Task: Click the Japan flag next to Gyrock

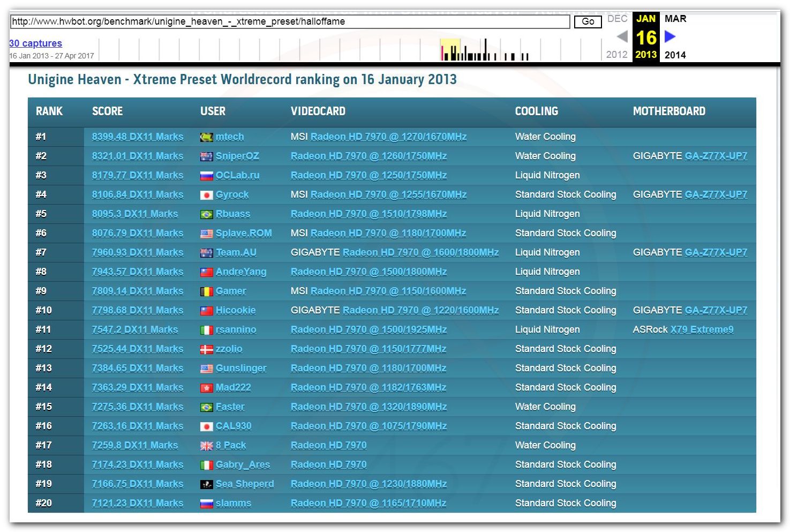Action: [206, 195]
